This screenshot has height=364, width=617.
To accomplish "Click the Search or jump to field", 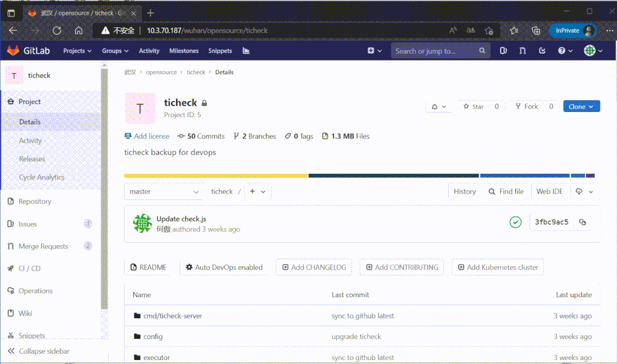I will point(436,51).
